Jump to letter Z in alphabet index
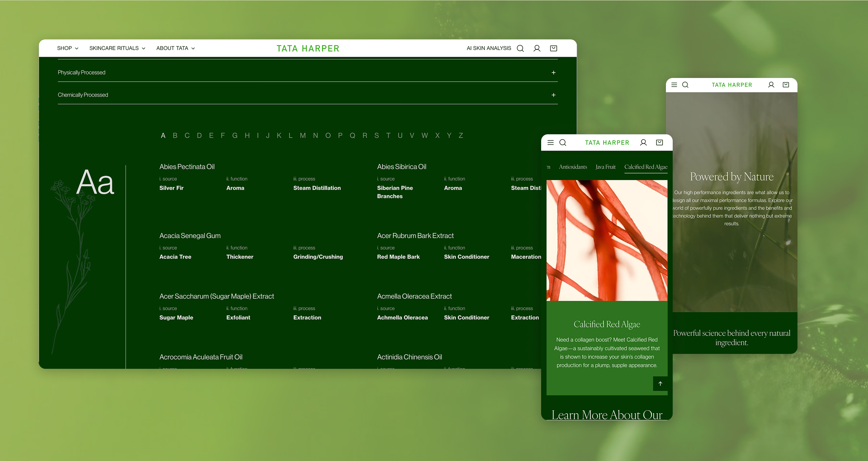Viewport: 868px width, 461px height. [461, 136]
